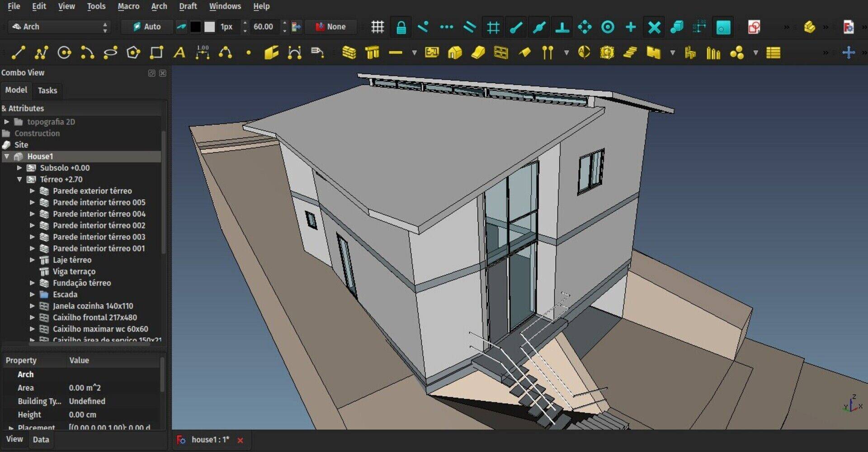Select the Arch Building tool icon
Screen dimensions: 868x452
(x=455, y=53)
